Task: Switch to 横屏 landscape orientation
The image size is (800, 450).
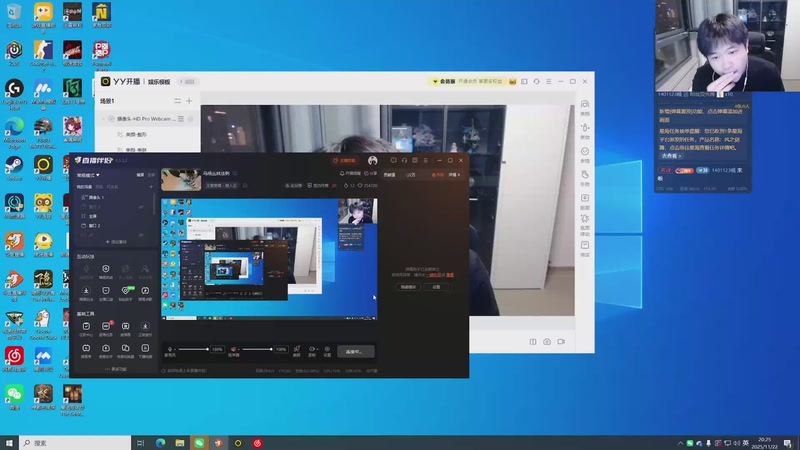Action: 140,175
